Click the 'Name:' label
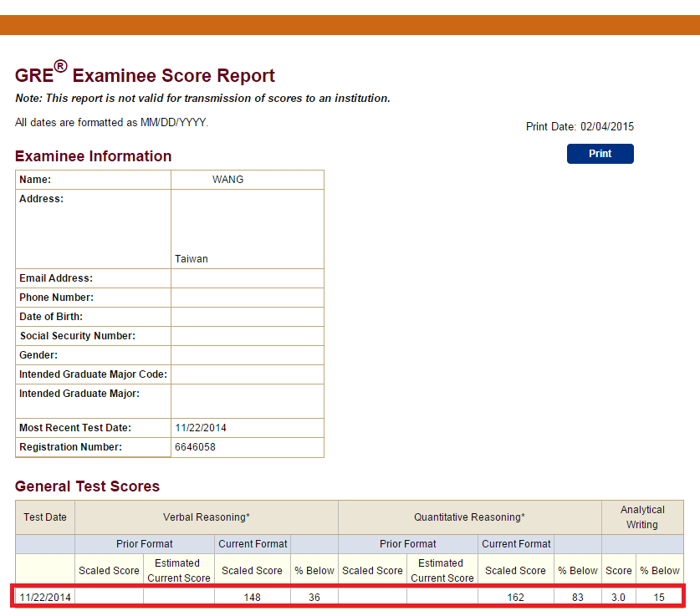 [35, 180]
